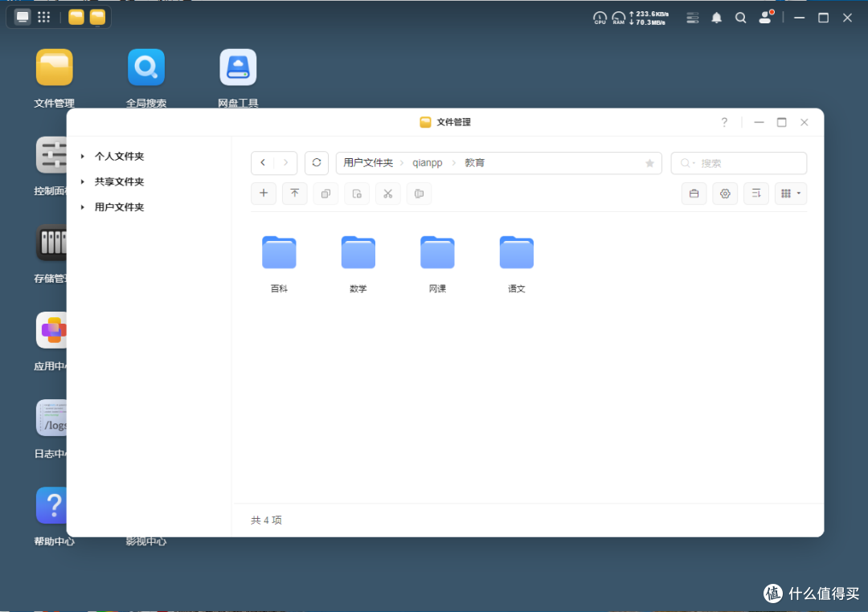Expand the 用户文件夹 tree node
Viewport: 868px width, 612px height.
(x=83, y=207)
